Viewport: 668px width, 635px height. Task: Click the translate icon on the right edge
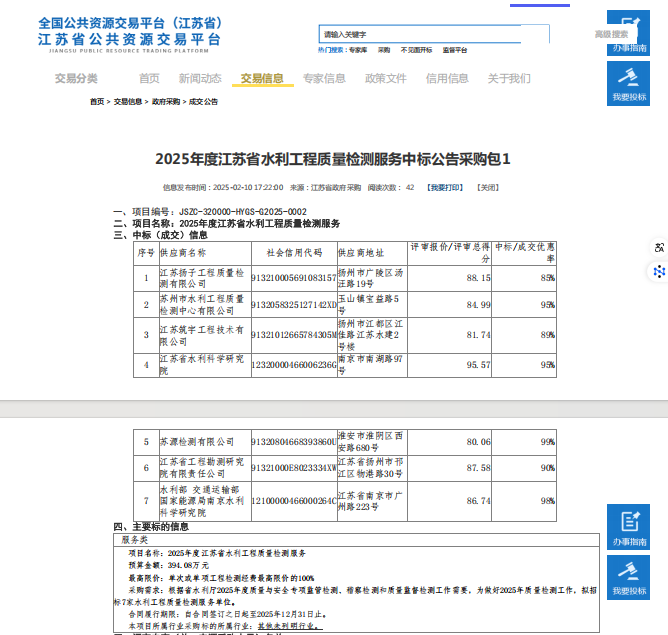coord(658,248)
